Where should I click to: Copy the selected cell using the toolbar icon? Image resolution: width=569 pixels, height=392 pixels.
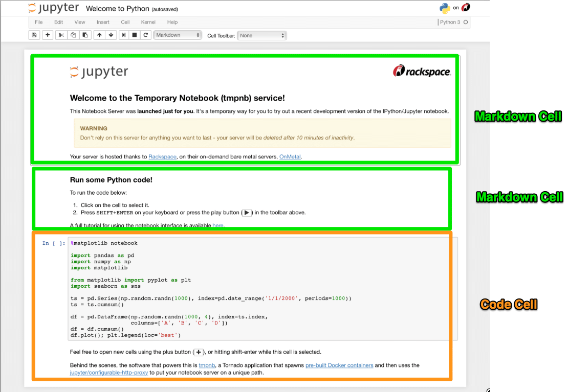73,35
